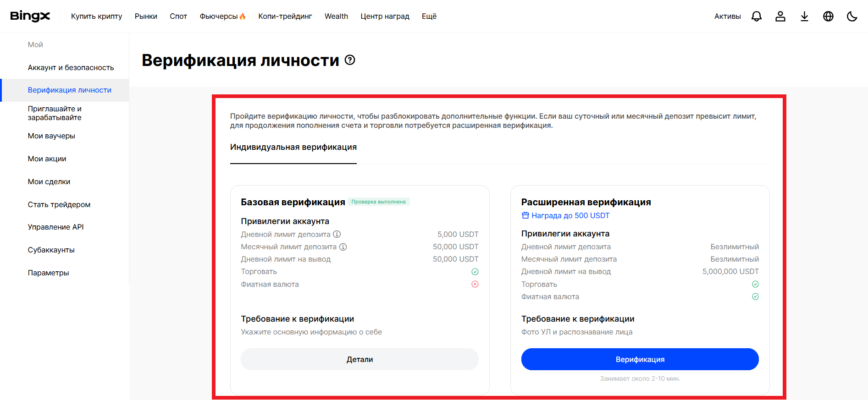Select the Индивидуальная верификация tab

tap(293, 147)
